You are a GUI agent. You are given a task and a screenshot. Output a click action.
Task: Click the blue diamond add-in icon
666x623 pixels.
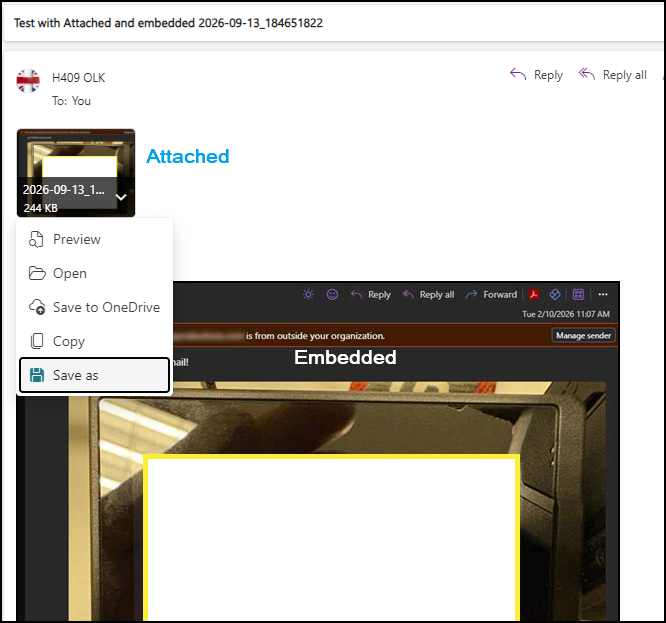pos(555,294)
